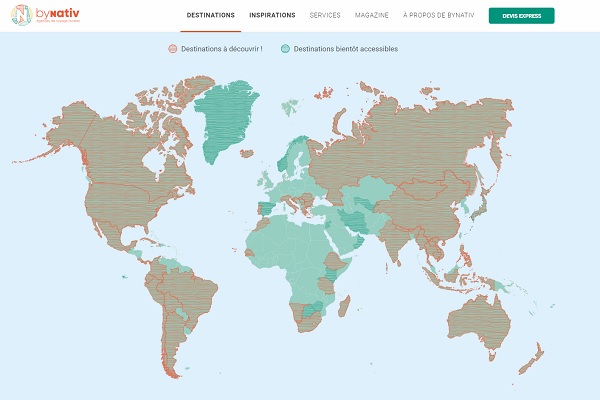Open the Inspirations menu item
Screen dimensions: 600x400
[x=272, y=16]
